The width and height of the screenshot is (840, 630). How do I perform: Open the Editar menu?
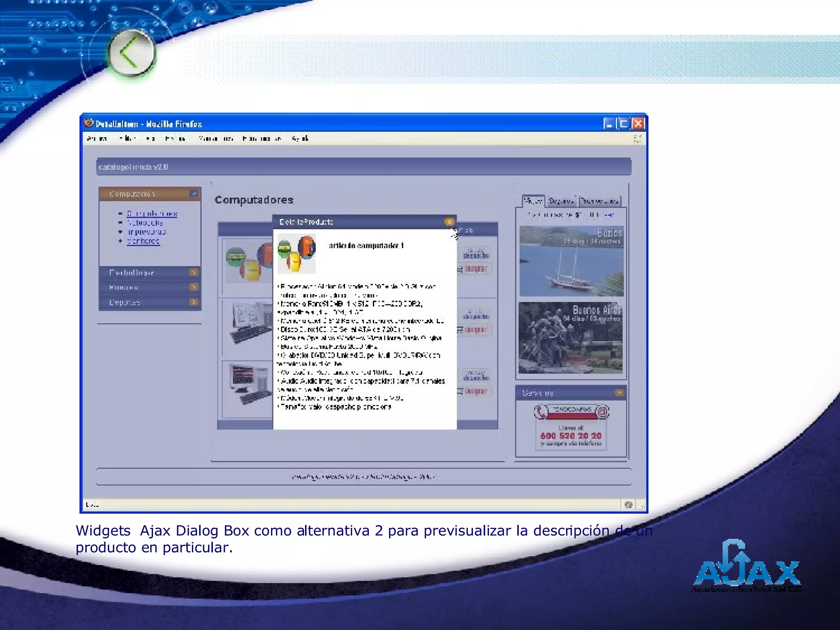(128, 139)
